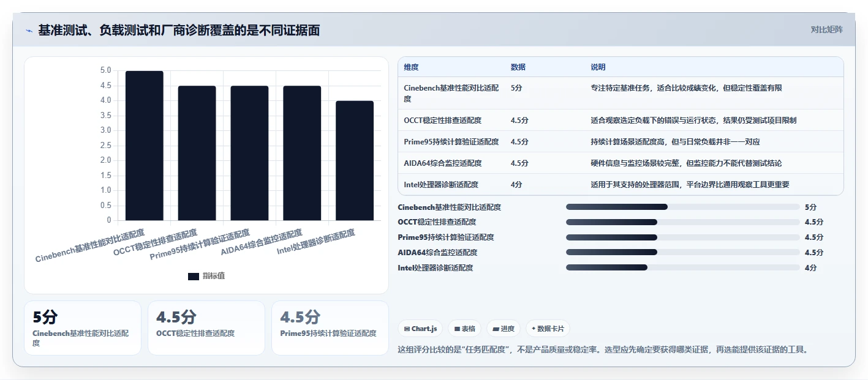Click the 4.5分 value in the AIDA64 table row

point(519,163)
